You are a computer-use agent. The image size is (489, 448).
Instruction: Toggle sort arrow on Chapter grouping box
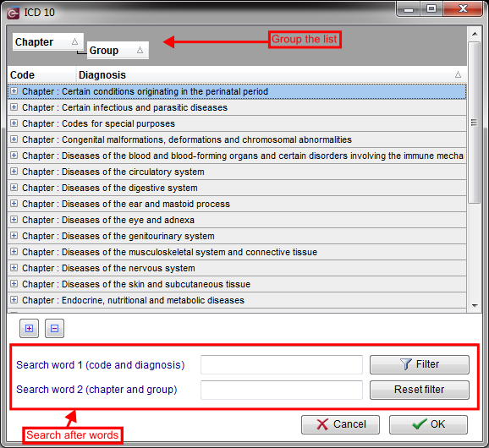click(x=74, y=41)
